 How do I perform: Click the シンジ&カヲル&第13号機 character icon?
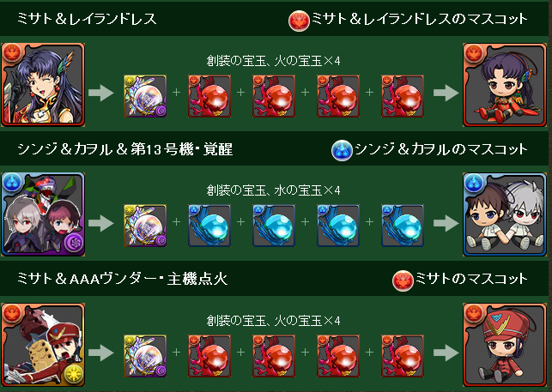click(x=43, y=214)
